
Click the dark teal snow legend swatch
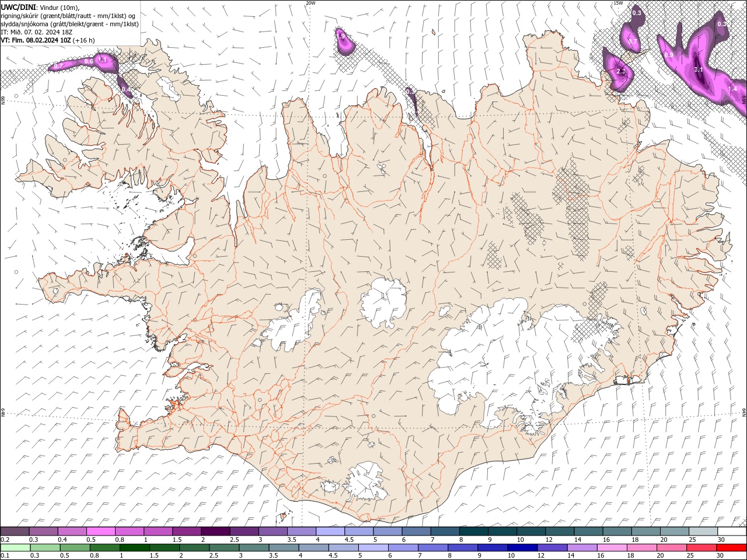474,531
